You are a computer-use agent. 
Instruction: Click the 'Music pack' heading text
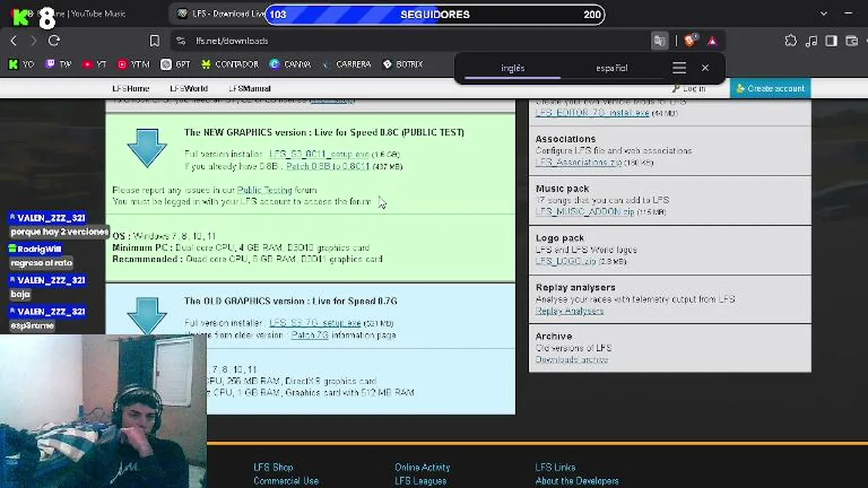(x=562, y=188)
